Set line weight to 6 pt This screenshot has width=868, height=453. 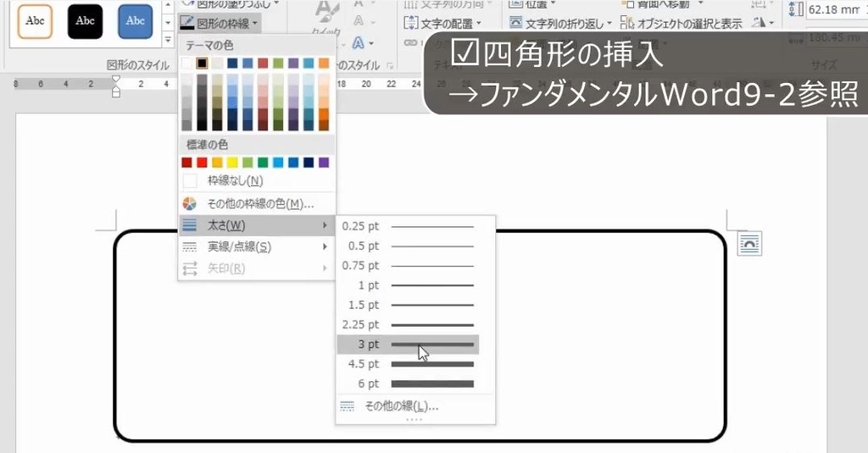(408, 384)
